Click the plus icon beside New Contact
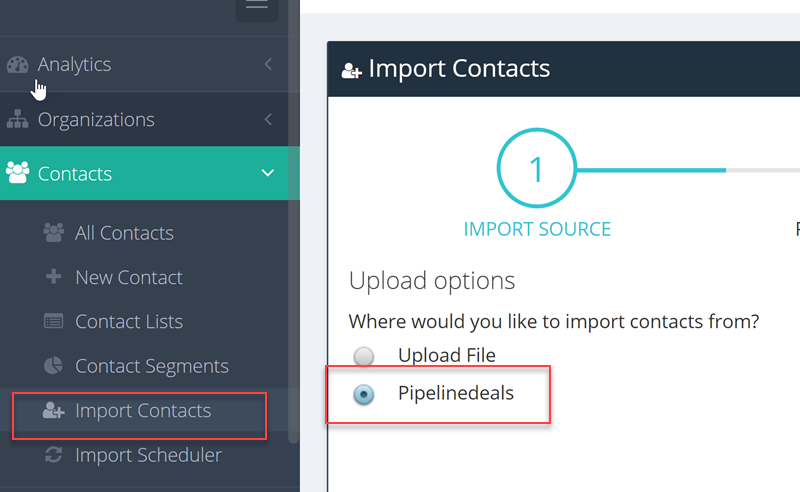 [54, 277]
